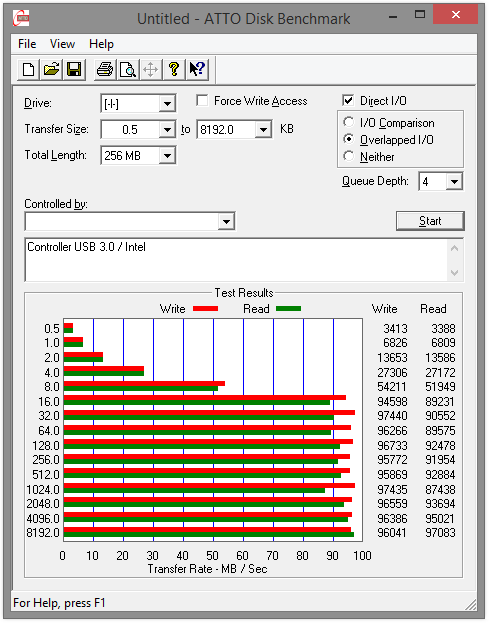Click the read value 87438 for 1024.0
Viewport: 490px width, 623px height.
[440, 490]
